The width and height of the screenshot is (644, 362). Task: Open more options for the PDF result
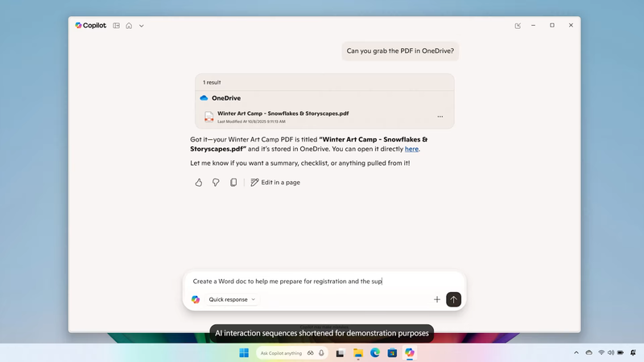point(440,117)
